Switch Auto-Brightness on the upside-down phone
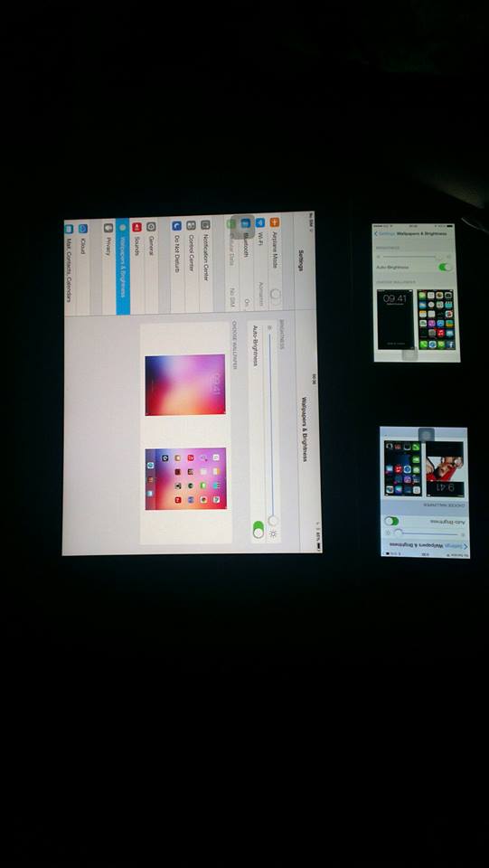 (x=391, y=521)
